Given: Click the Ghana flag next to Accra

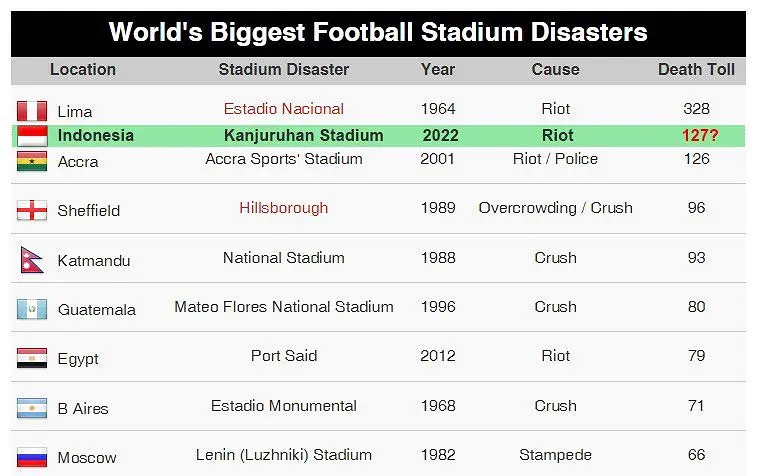Looking at the screenshot, I should [32, 161].
